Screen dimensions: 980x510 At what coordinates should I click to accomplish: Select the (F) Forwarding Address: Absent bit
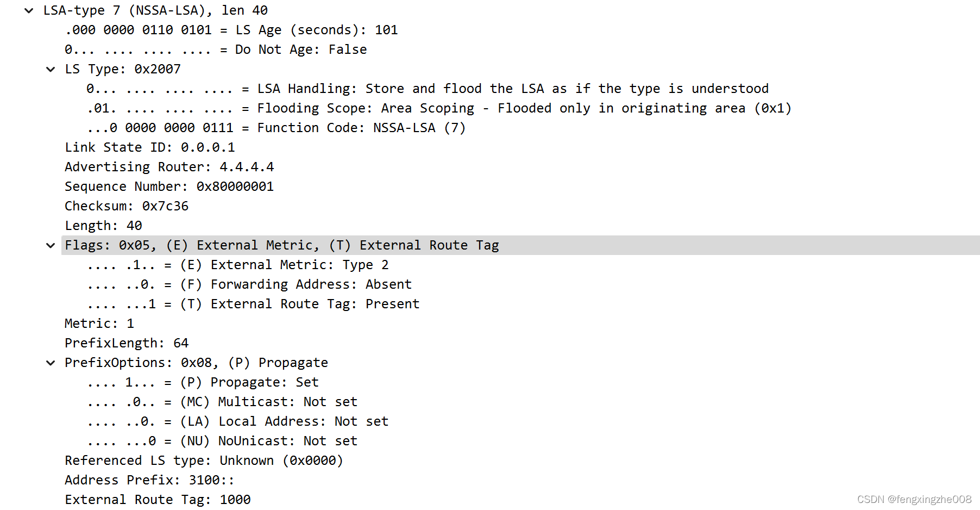pos(250,284)
